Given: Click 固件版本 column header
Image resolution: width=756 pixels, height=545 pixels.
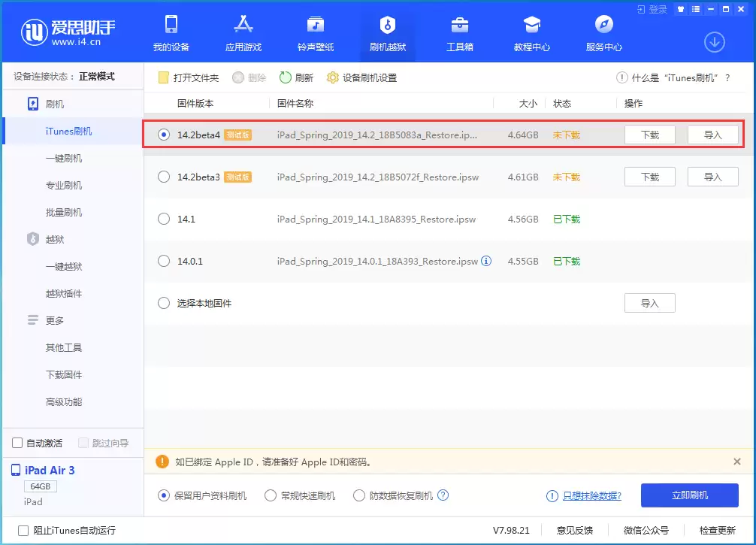Looking at the screenshot, I should click(x=195, y=103).
